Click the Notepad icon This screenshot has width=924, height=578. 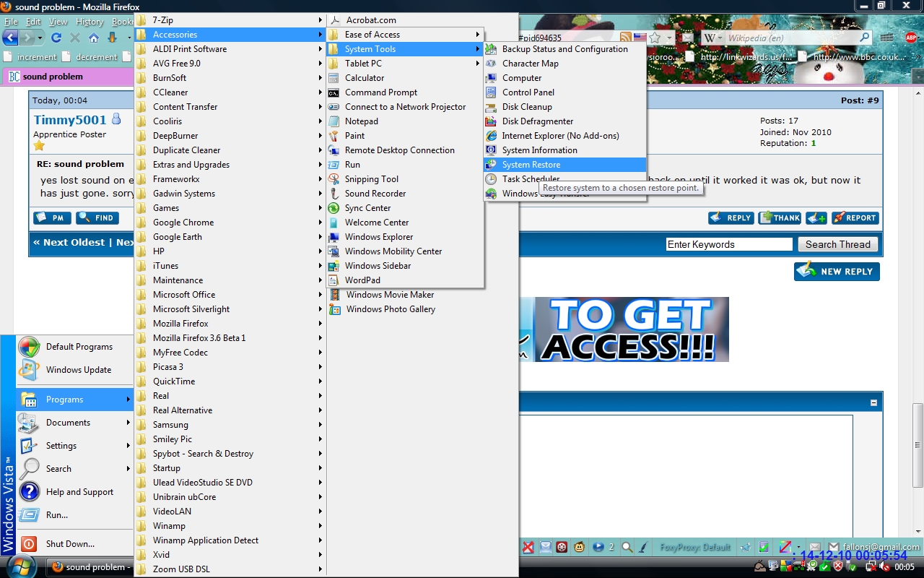click(x=334, y=121)
